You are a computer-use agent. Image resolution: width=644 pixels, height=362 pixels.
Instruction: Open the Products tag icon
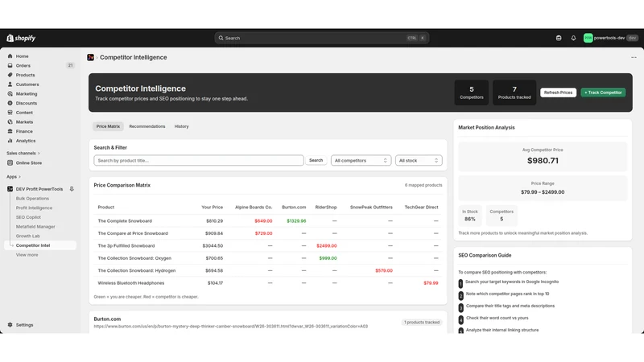pos(10,75)
